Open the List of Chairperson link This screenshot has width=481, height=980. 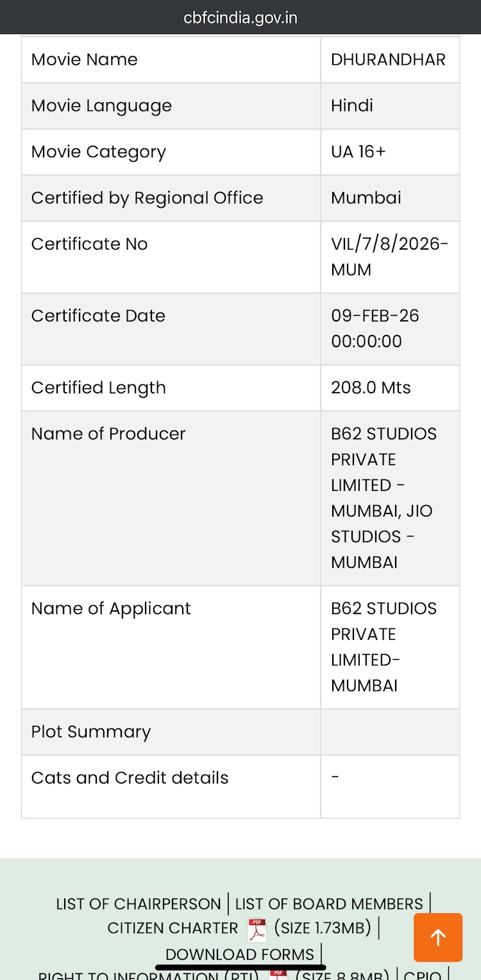tap(139, 904)
